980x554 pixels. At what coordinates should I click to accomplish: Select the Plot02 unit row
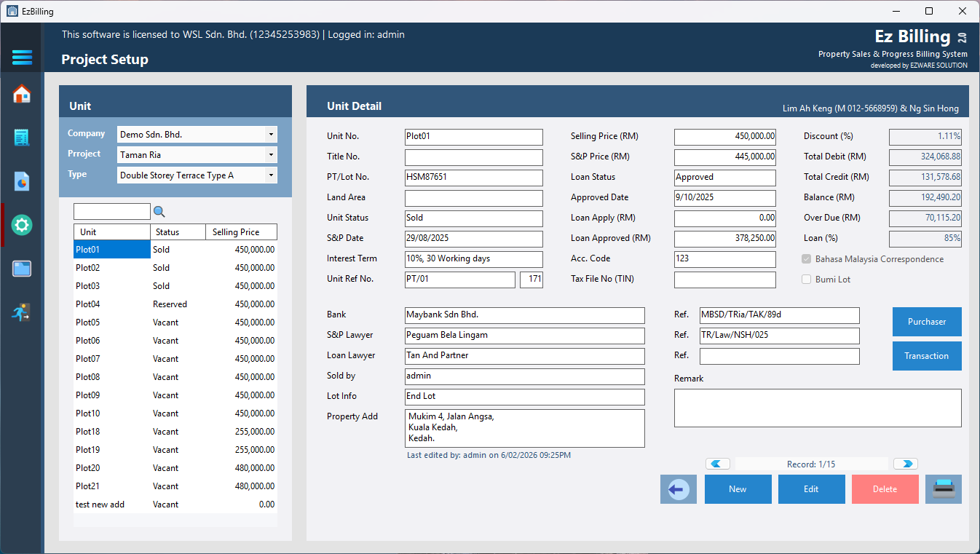tap(175, 268)
